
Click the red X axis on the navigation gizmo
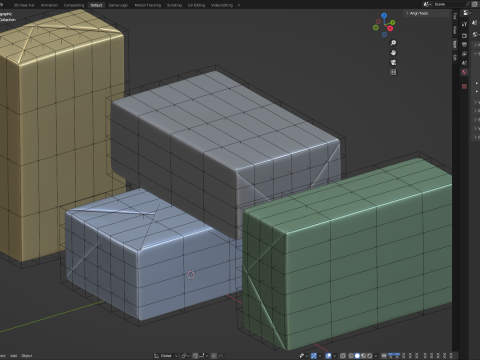point(390,28)
